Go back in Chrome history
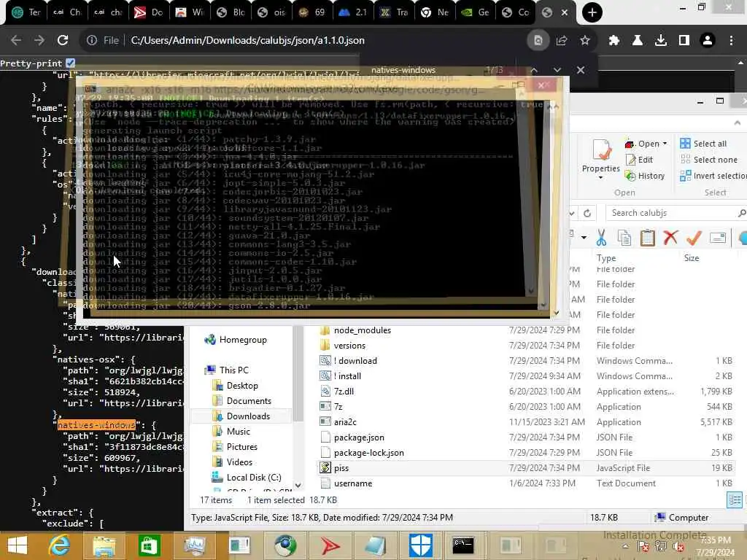 [16, 41]
